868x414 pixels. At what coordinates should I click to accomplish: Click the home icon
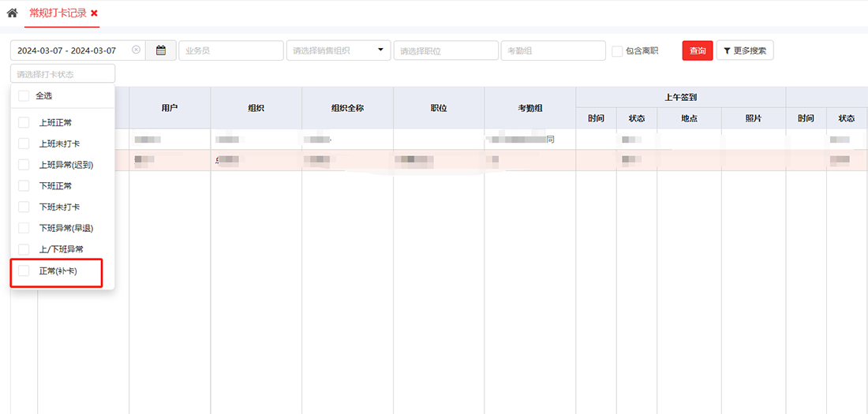click(x=12, y=13)
